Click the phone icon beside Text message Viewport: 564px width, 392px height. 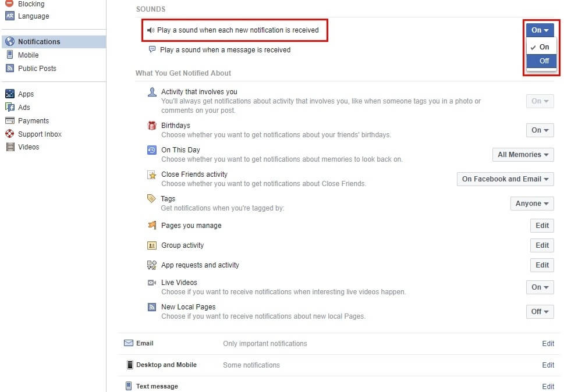pyautogui.click(x=129, y=386)
